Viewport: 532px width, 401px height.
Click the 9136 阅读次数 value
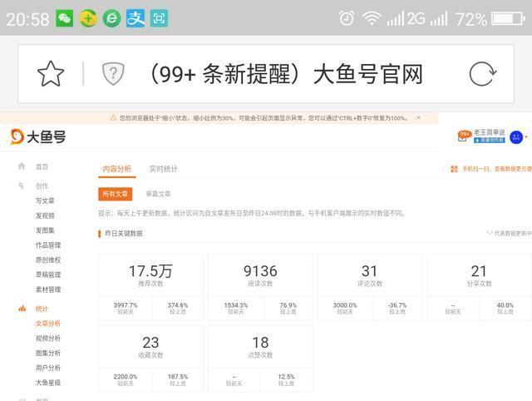260,271
